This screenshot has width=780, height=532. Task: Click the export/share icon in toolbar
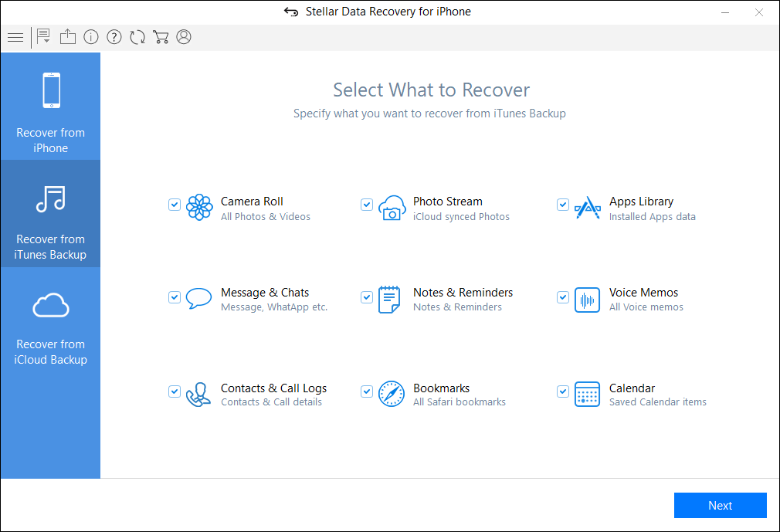68,37
